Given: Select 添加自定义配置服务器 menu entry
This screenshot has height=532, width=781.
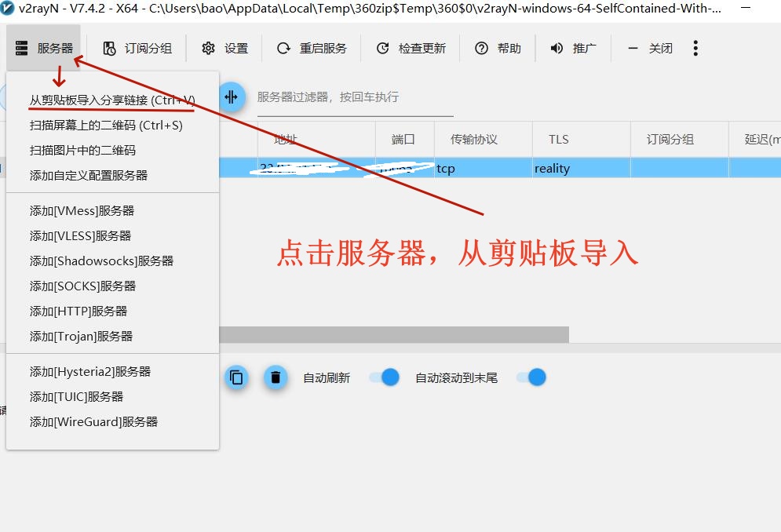Looking at the screenshot, I should (x=112, y=175).
